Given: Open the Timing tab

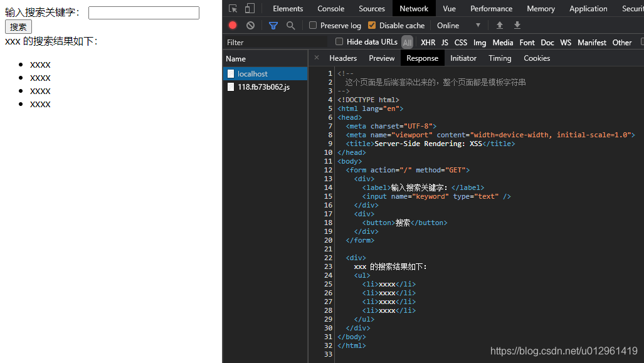Looking at the screenshot, I should pos(500,58).
